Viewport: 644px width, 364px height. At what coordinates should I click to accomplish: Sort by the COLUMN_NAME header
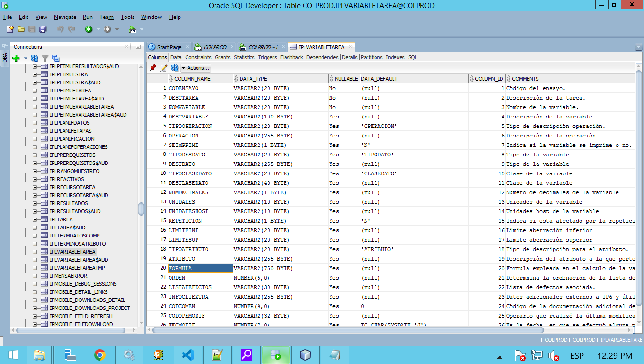tap(200, 79)
